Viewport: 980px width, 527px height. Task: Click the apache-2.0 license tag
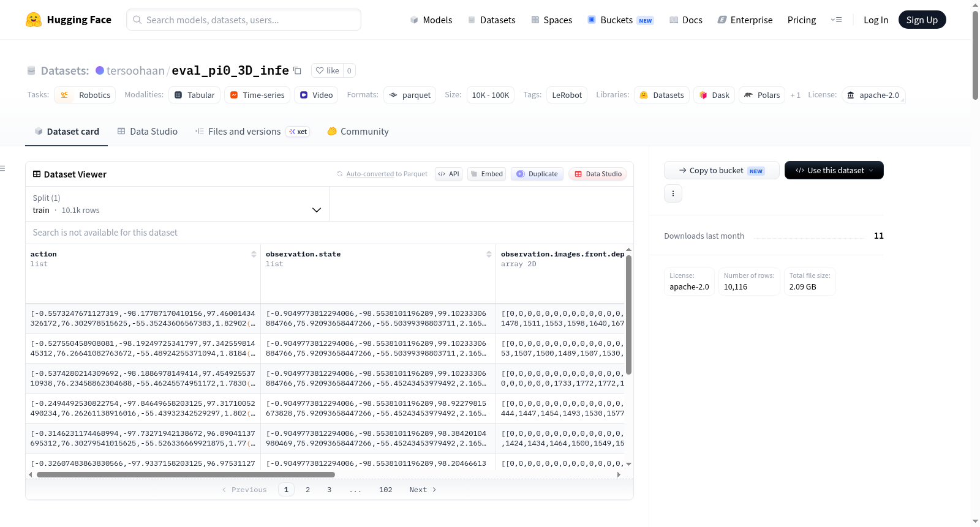tap(873, 95)
